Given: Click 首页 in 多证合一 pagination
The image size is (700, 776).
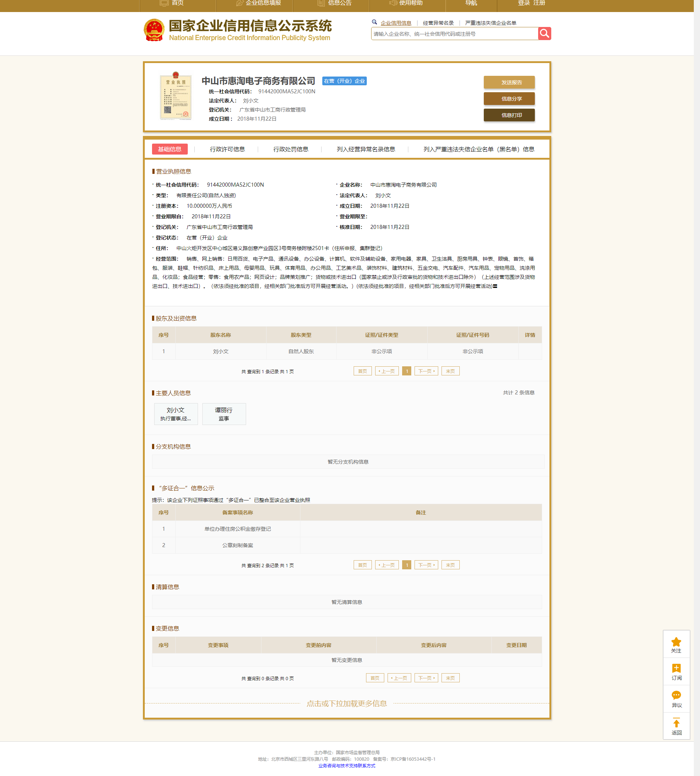Looking at the screenshot, I should [x=362, y=565].
